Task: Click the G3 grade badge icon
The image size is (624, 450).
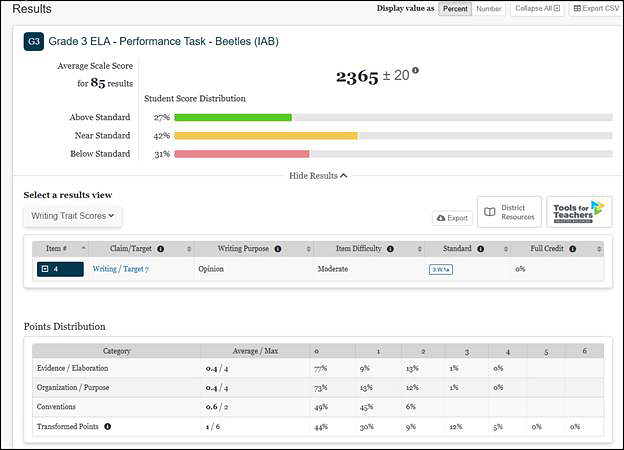Action: (34, 41)
